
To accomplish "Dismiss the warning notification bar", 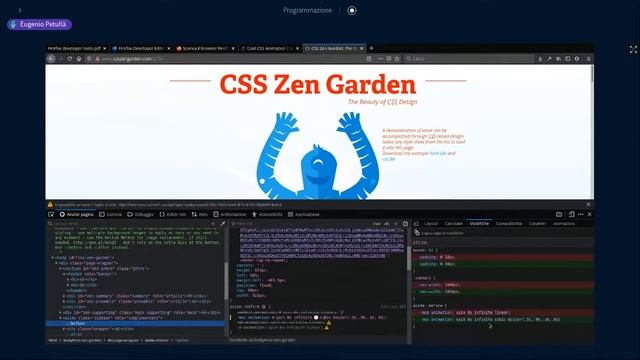I will click(x=588, y=204).
